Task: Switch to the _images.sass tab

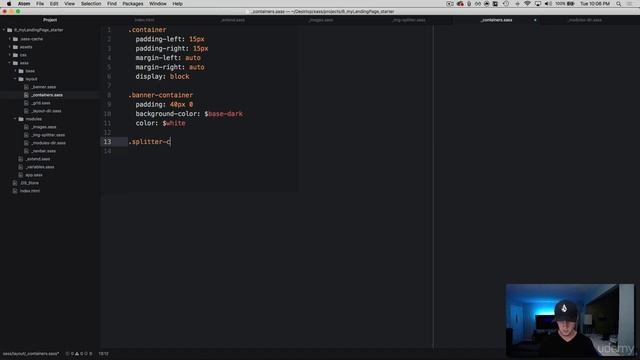Action: coord(321,20)
